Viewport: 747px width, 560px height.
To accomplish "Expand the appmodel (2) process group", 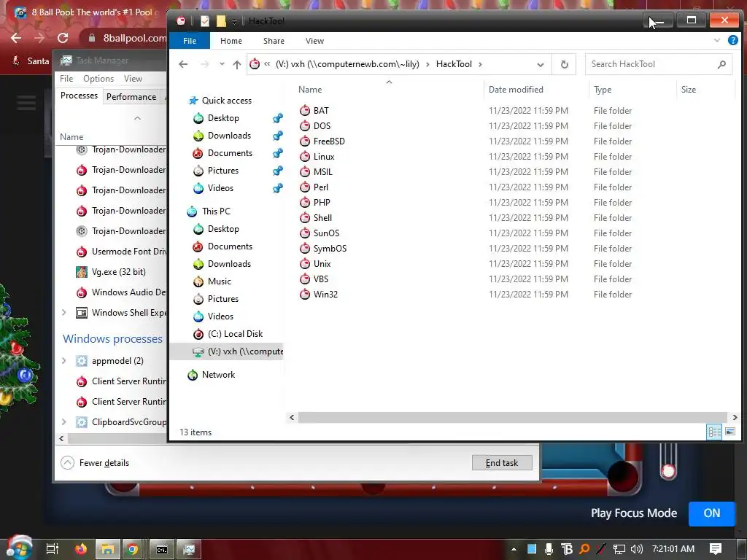I will 64,360.
